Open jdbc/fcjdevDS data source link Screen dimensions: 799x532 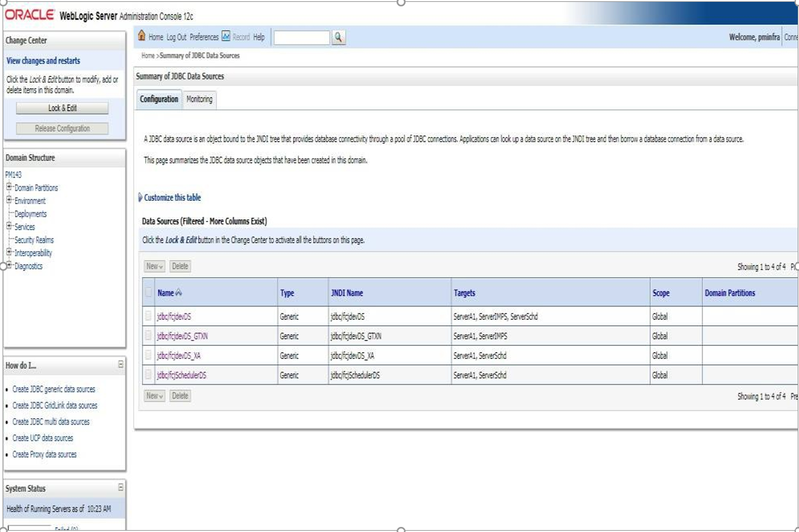tap(174, 316)
